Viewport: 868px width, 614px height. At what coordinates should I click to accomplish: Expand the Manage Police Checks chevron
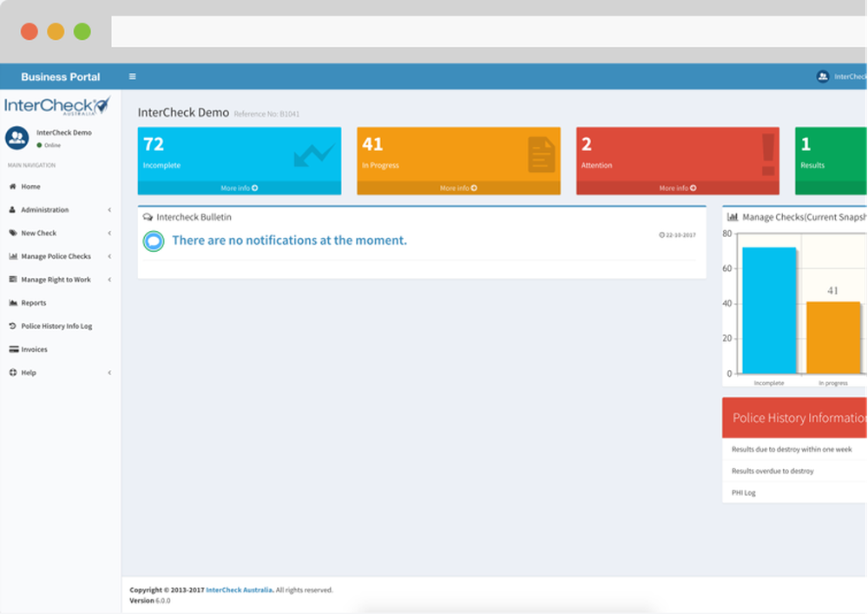(x=109, y=256)
